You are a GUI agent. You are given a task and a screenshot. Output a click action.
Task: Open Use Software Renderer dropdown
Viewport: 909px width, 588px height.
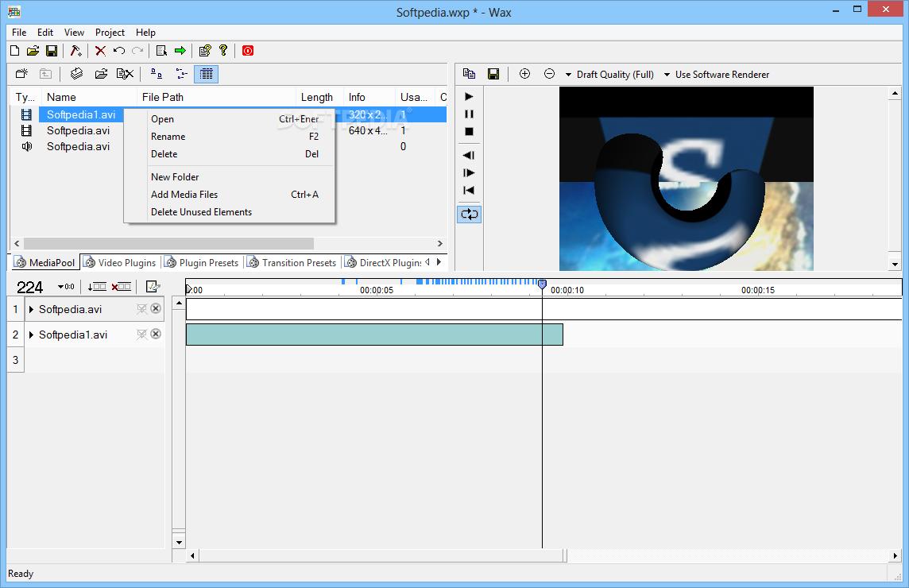click(717, 74)
